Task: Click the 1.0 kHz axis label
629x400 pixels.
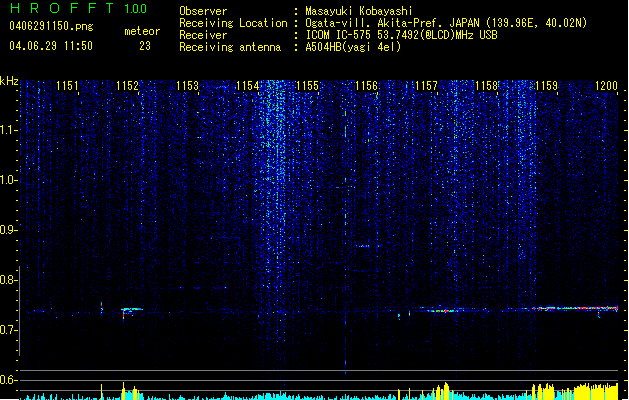Action: (x=9, y=180)
